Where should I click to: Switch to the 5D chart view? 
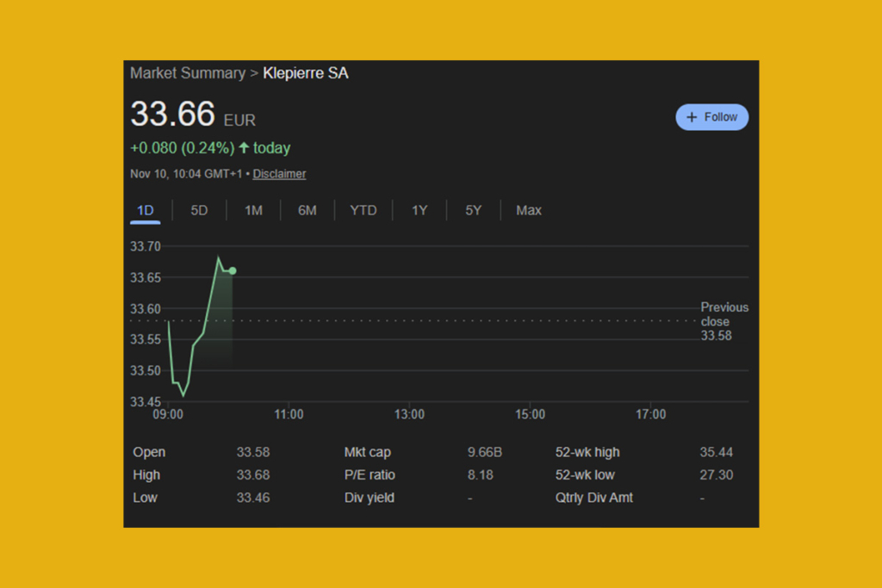click(199, 210)
